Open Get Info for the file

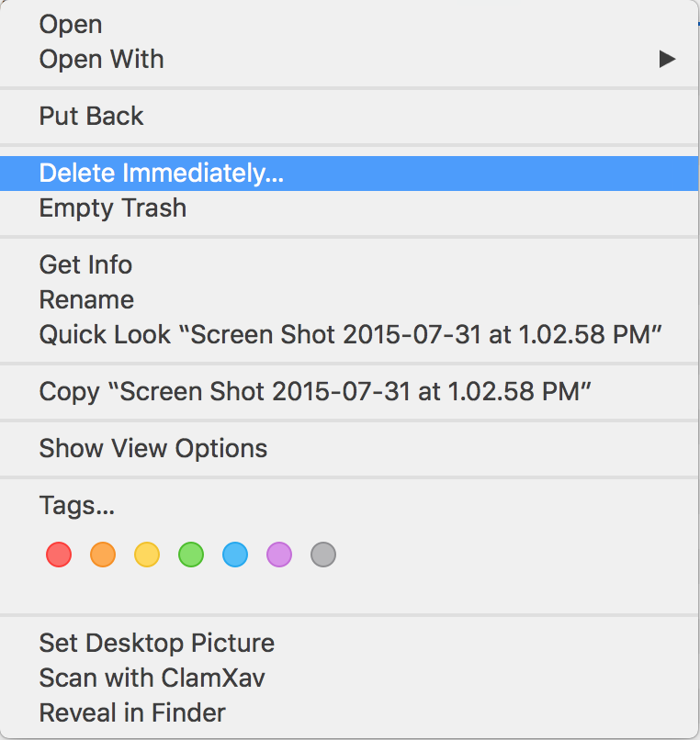coord(85,265)
